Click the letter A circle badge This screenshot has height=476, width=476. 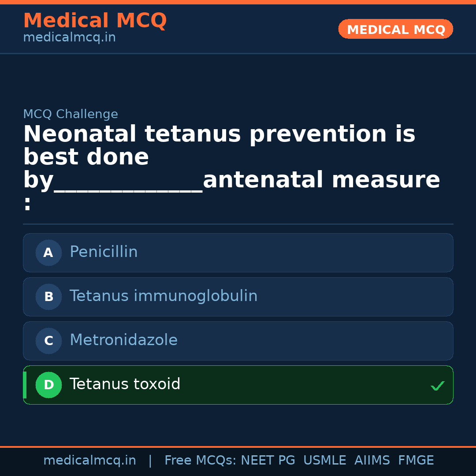coord(48,253)
